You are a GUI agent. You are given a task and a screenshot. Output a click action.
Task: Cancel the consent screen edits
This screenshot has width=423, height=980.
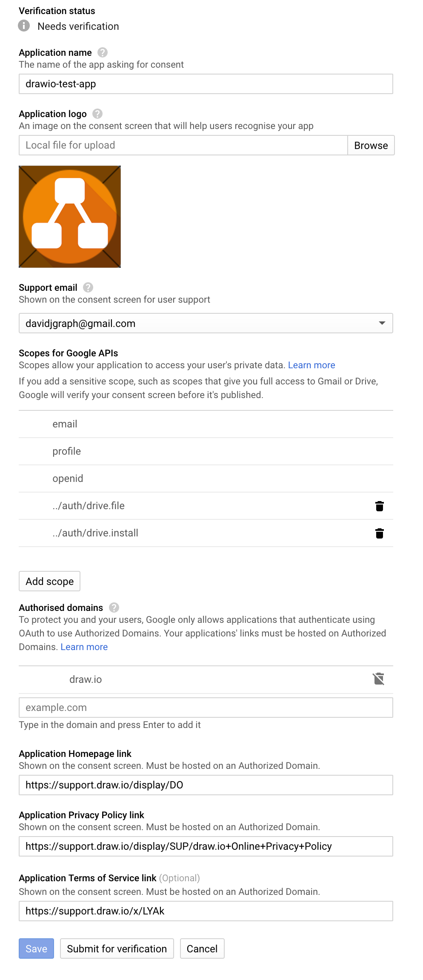pos(202,949)
